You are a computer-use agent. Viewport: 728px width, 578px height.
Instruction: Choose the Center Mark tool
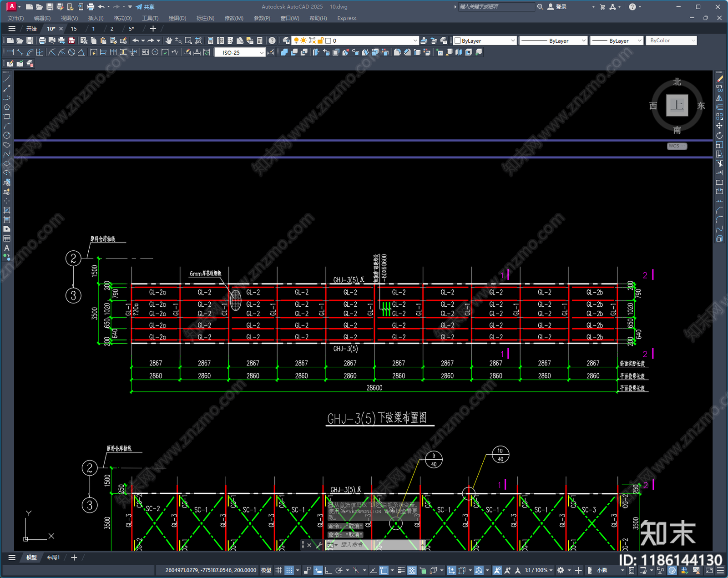click(155, 52)
